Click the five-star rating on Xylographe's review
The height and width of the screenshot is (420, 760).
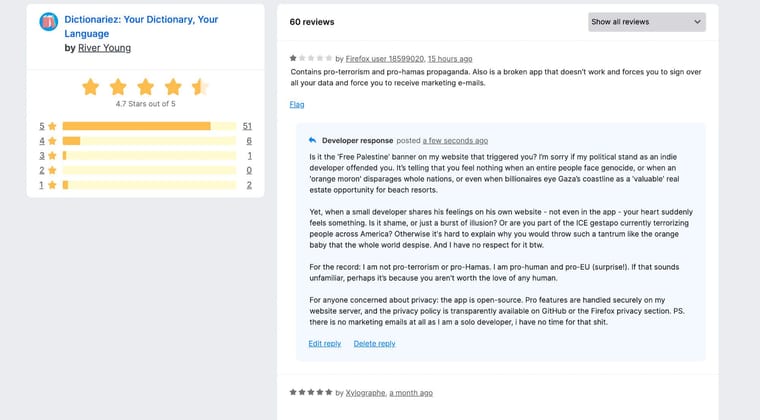coord(311,393)
